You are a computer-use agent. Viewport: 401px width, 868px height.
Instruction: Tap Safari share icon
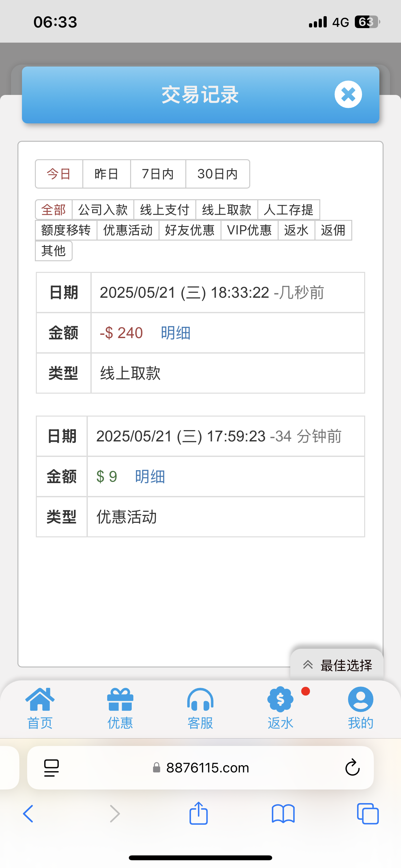click(199, 813)
